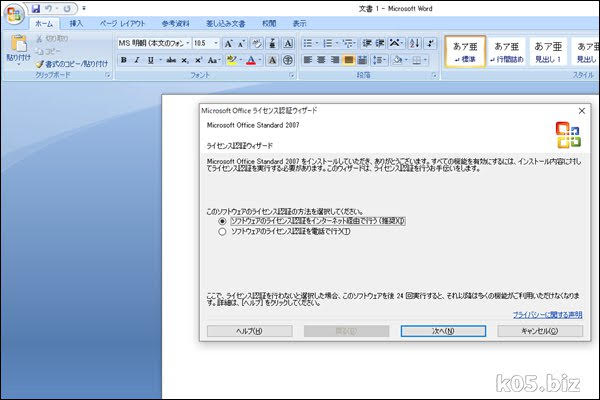Toggle superscript formatting

(x=198, y=60)
